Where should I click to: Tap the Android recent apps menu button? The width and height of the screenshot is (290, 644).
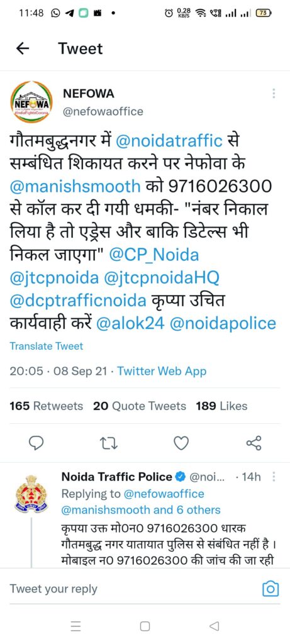point(75,626)
